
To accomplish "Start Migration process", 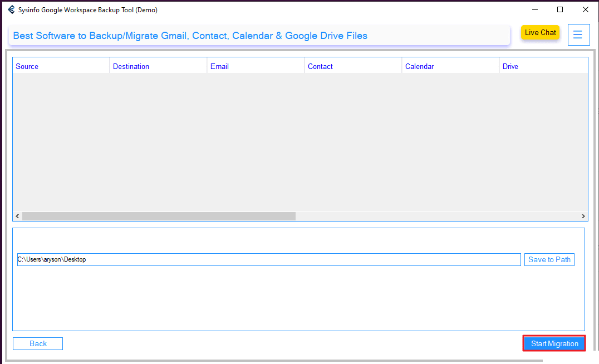I will coord(554,343).
